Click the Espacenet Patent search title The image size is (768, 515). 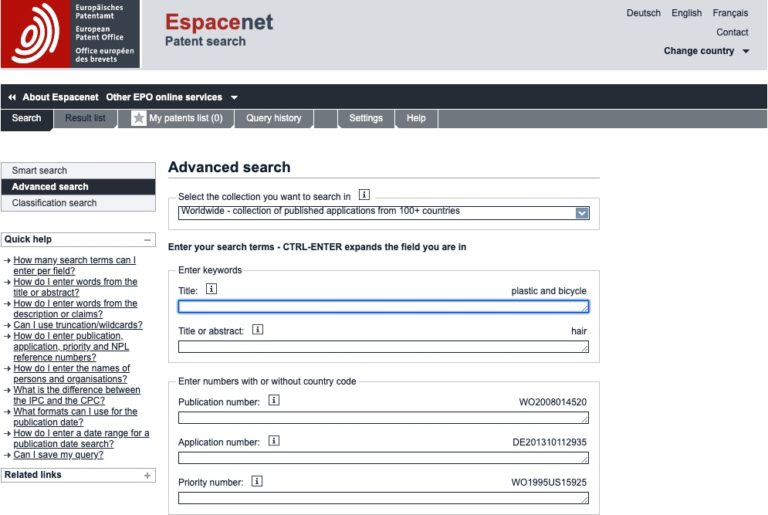point(219,29)
